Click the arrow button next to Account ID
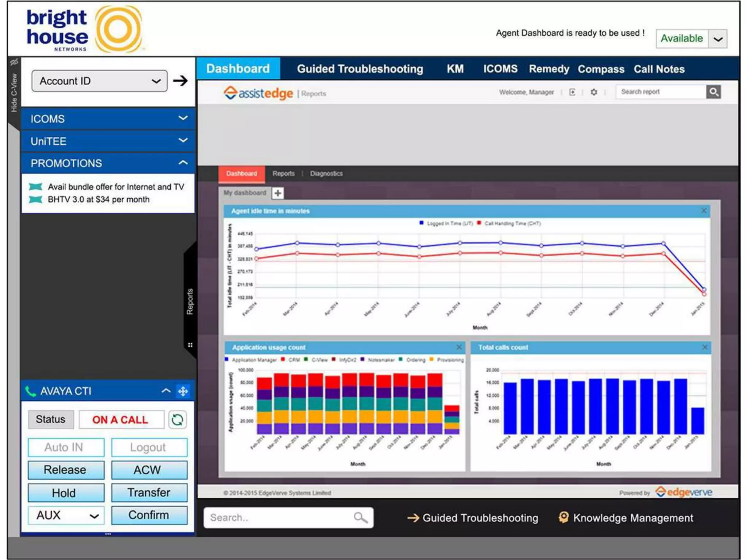Image resolution: width=747 pixels, height=560 pixels. click(180, 81)
